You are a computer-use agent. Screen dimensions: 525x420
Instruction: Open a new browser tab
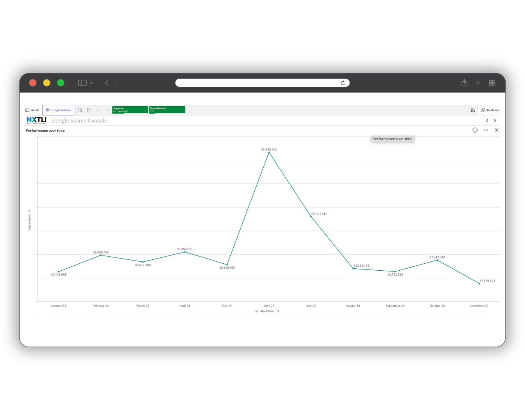click(478, 83)
